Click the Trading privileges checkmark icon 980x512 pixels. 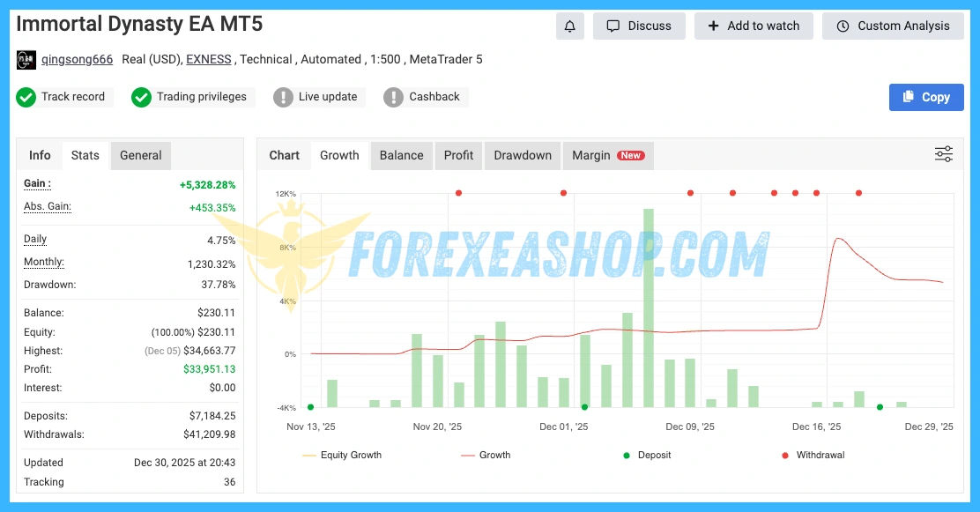141,97
